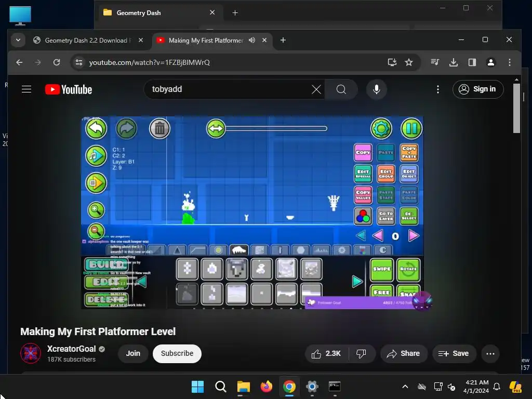Open Chrome three-dot menu

click(x=509, y=62)
